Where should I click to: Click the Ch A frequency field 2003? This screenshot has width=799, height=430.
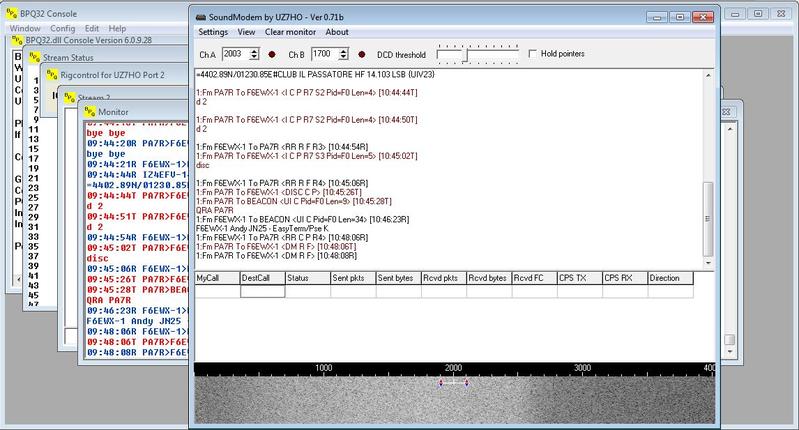[235, 54]
